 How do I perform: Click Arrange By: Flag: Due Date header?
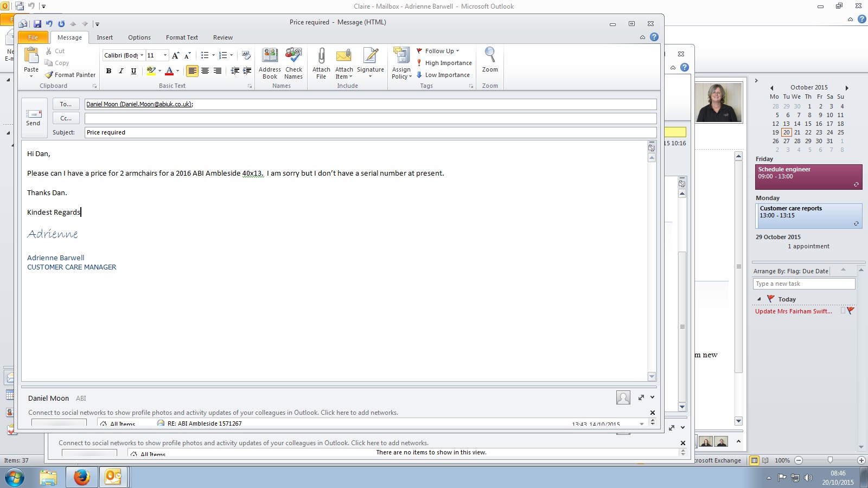coord(790,271)
